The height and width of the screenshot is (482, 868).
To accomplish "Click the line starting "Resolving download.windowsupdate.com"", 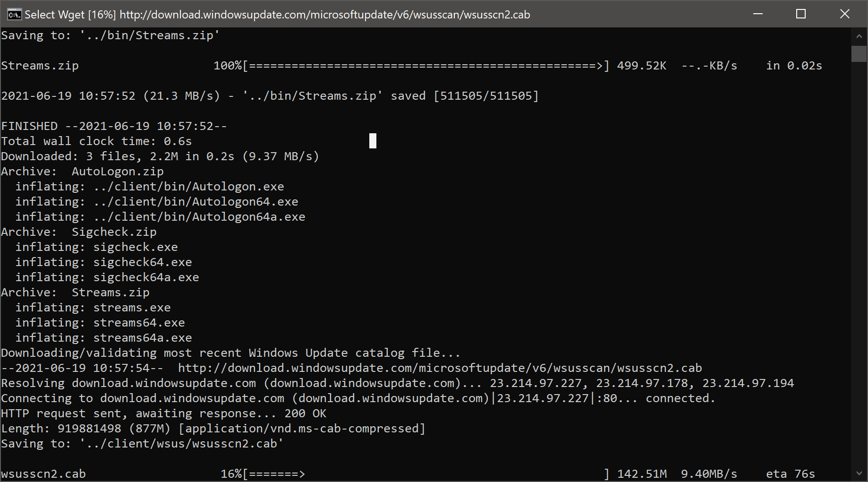I will pyautogui.click(x=398, y=383).
